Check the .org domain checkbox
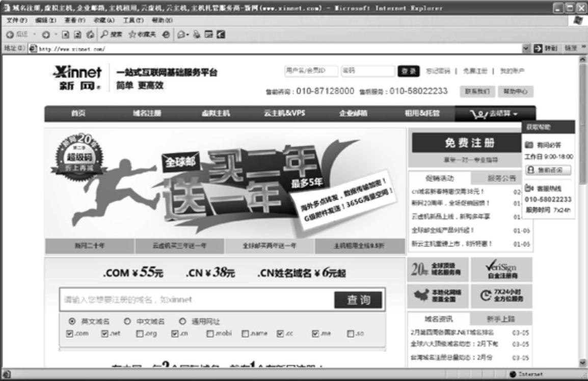This screenshot has width=588, height=381. tap(140, 333)
